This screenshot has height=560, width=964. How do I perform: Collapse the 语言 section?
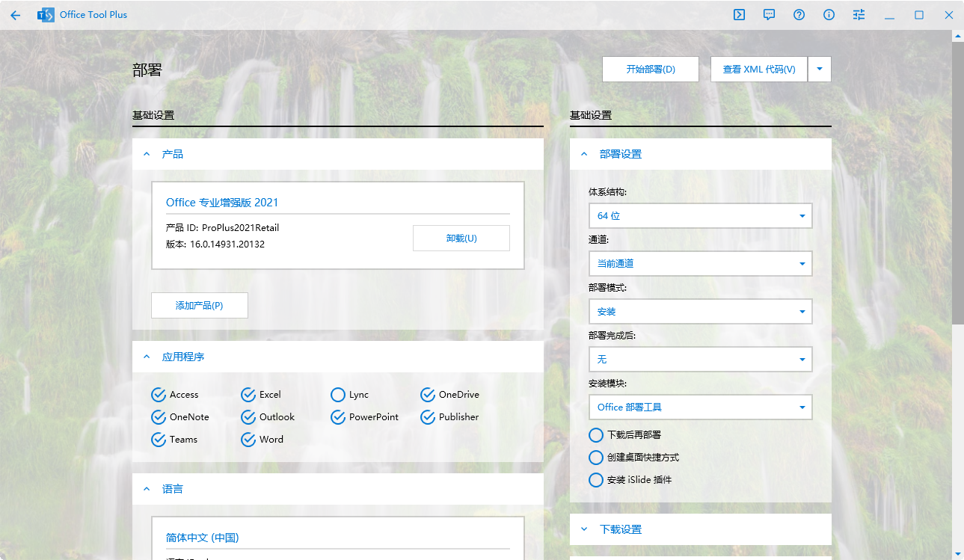147,489
